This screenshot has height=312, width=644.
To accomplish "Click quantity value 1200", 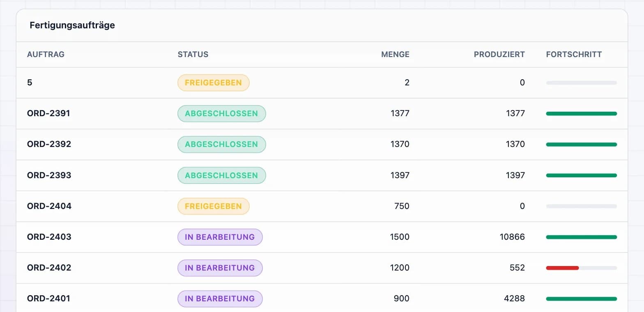I will pyautogui.click(x=400, y=268).
